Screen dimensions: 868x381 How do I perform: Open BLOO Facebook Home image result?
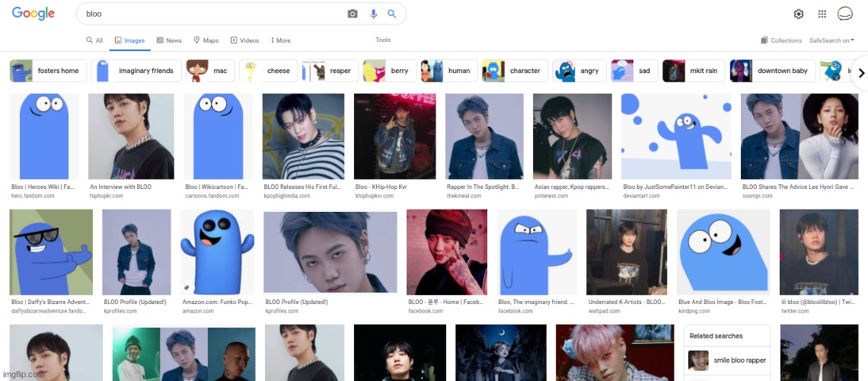(x=447, y=252)
